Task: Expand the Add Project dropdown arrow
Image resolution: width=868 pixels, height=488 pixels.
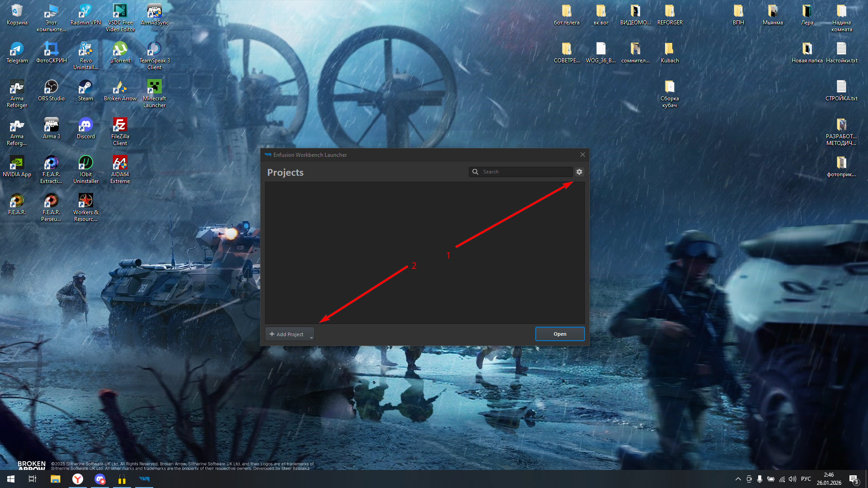Action: [311, 337]
